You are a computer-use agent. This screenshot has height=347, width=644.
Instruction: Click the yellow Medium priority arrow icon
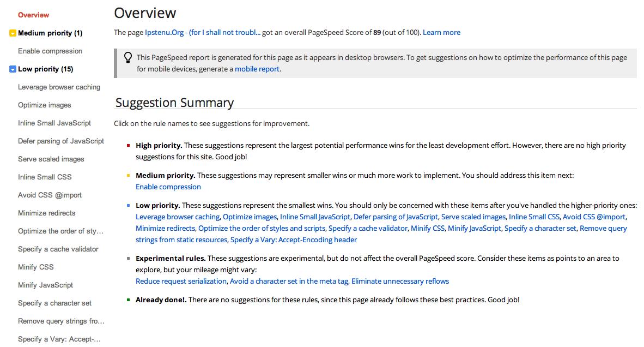point(13,33)
